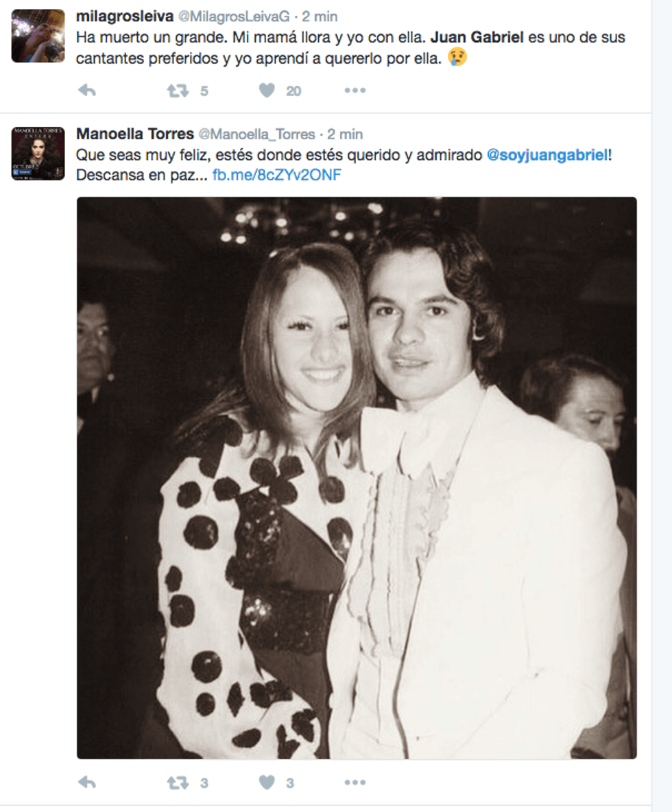Open milagrosleiva's profile avatar
The height and width of the screenshot is (812, 672).
point(38,36)
